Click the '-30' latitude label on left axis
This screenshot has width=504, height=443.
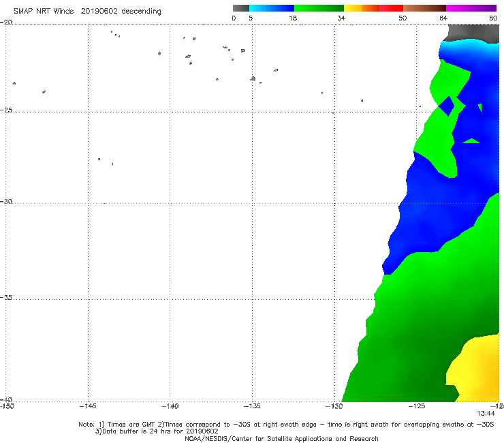tap(6, 201)
